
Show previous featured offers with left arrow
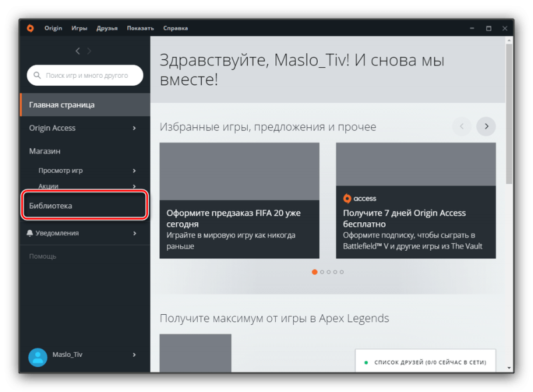click(462, 126)
